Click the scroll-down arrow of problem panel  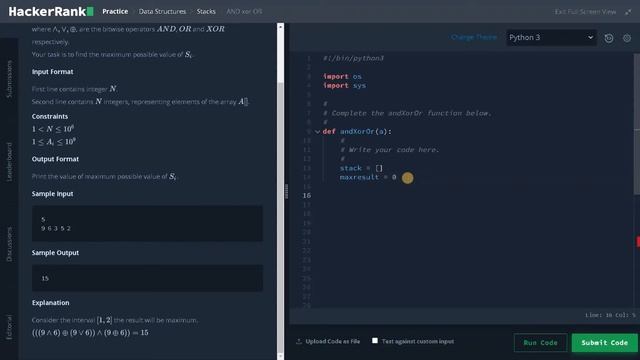coord(280,357)
